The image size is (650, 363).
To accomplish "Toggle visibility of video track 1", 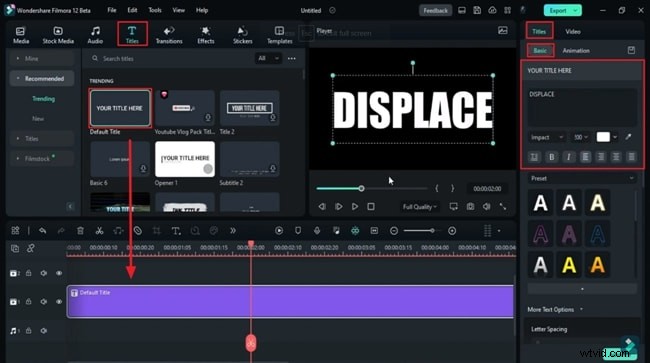I will (x=59, y=302).
